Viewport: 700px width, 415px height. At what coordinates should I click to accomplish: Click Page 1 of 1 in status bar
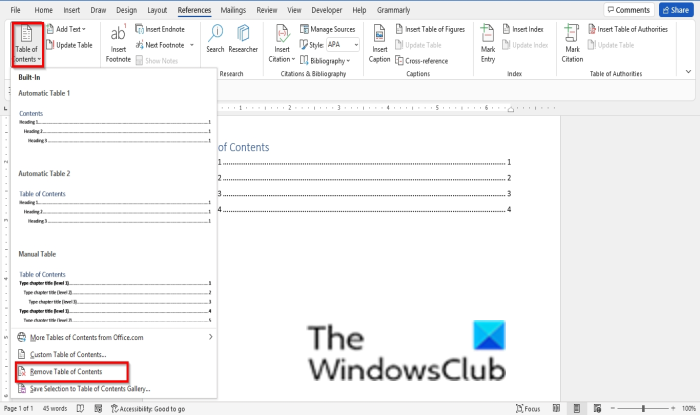pyautogui.click(x=18, y=408)
